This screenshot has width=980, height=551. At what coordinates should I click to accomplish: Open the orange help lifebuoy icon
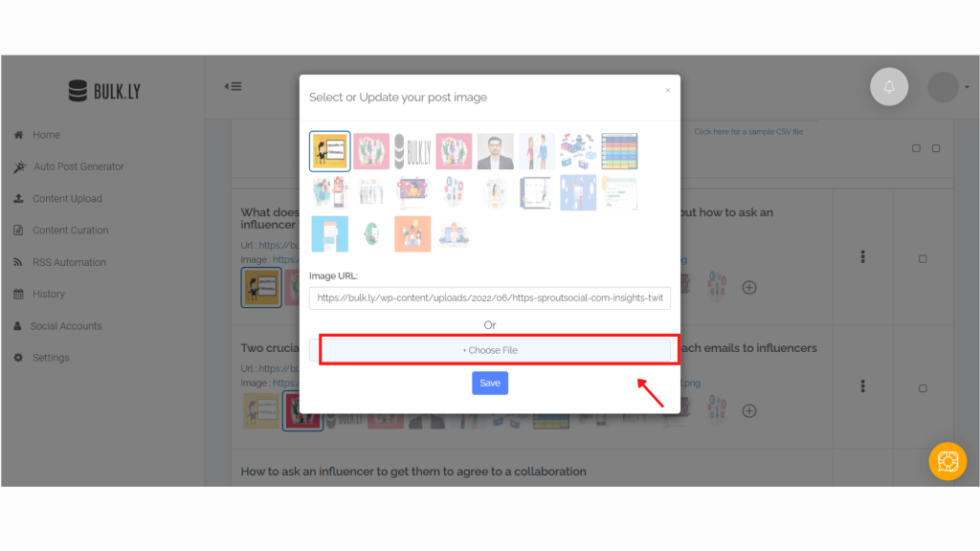[x=947, y=461]
